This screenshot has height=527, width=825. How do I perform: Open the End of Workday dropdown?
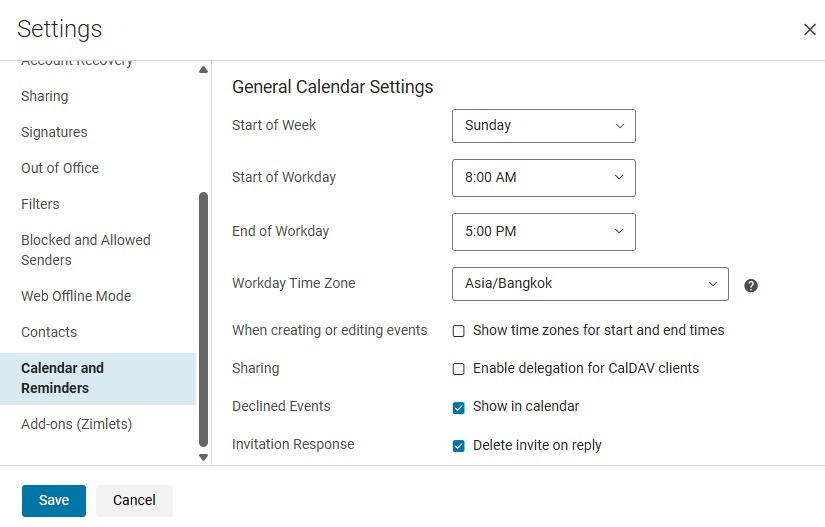[x=543, y=232]
